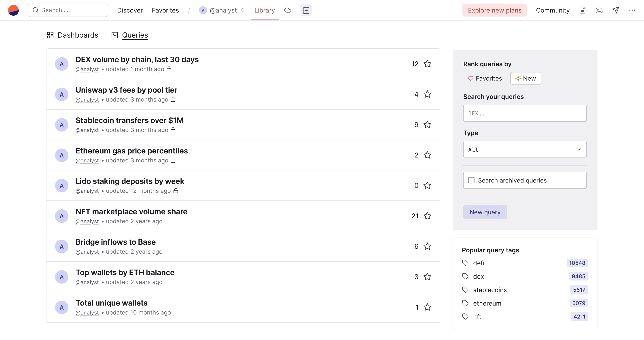The image size is (644, 340).
Task: Star the Lido staking deposits query
Action: tap(427, 185)
